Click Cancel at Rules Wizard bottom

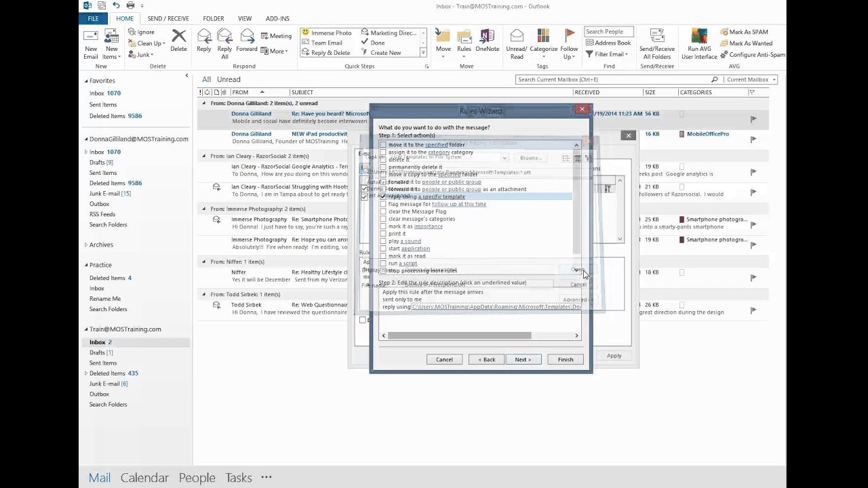pos(444,359)
